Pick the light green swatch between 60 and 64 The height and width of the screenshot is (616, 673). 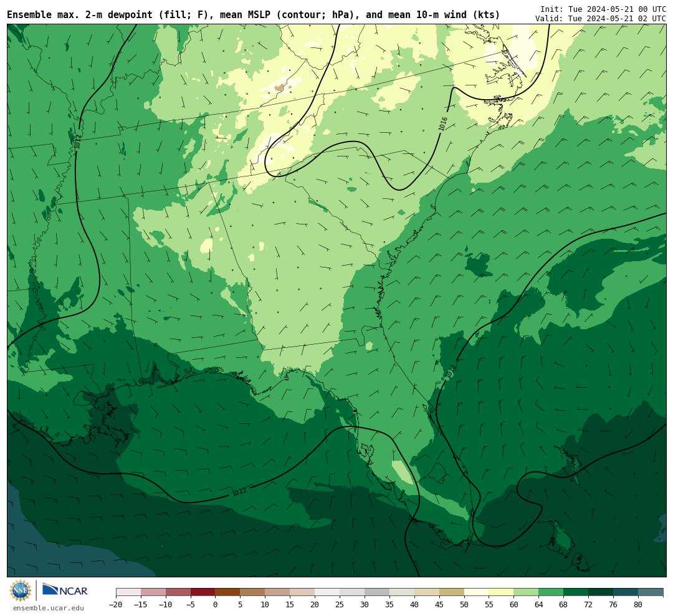point(526,592)
